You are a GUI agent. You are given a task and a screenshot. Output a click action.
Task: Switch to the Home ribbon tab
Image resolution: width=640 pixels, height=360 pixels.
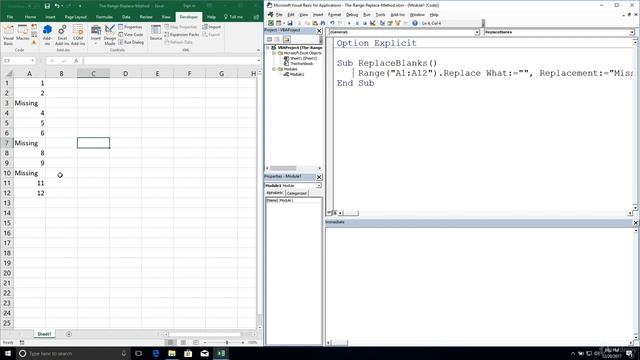click(30, 17)
